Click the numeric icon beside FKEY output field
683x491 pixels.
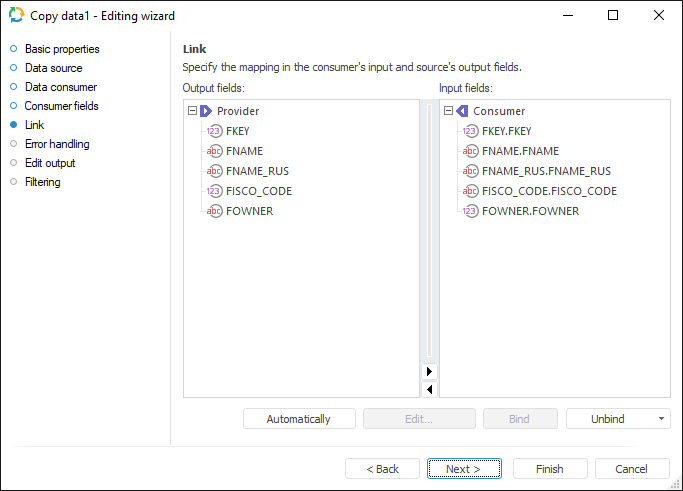point(215,131)
